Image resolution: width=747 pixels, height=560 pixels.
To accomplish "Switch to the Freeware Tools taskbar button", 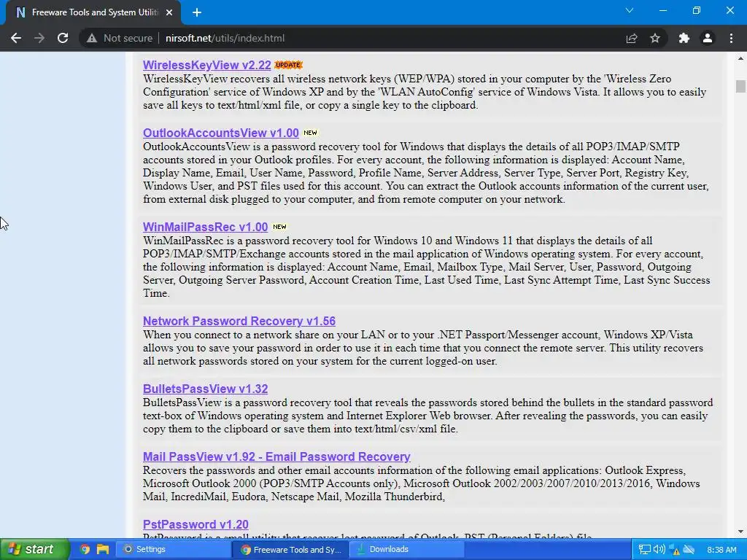I will tap(291, 550).
